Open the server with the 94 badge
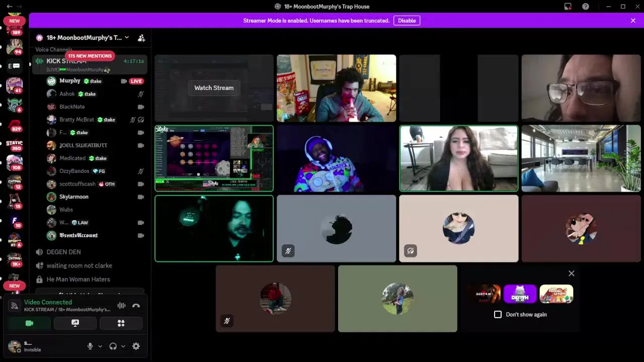 pos(15,46)
